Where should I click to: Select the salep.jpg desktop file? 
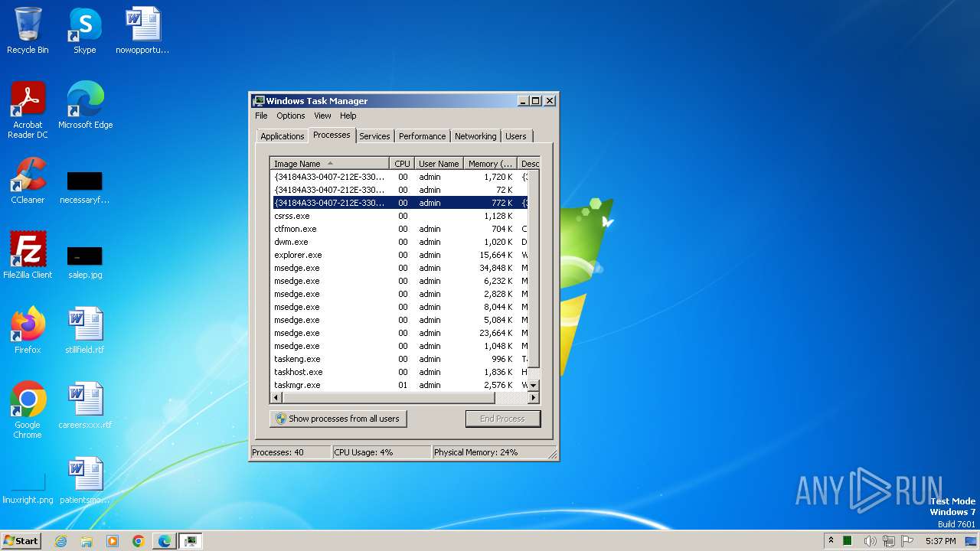pos(85,262)
